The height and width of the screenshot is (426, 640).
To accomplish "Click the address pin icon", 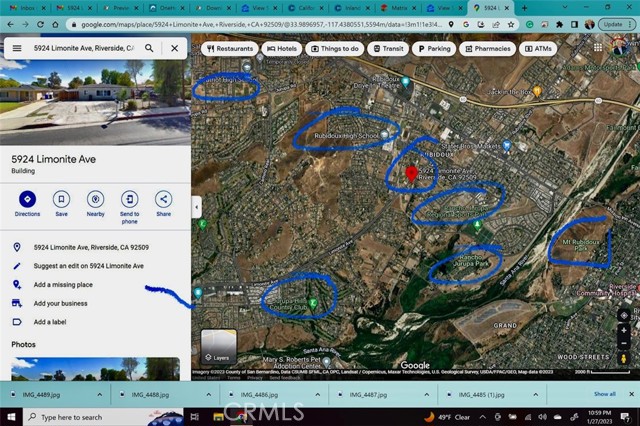I will [x=17, y=247].
